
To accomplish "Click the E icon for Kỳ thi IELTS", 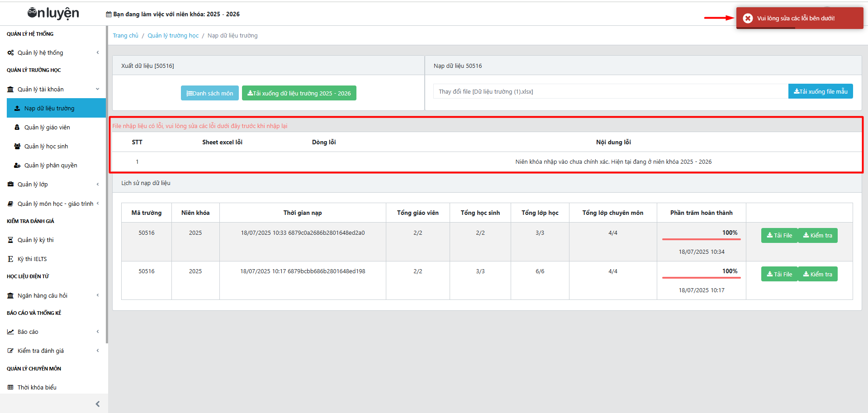I will tap(10, 259).
